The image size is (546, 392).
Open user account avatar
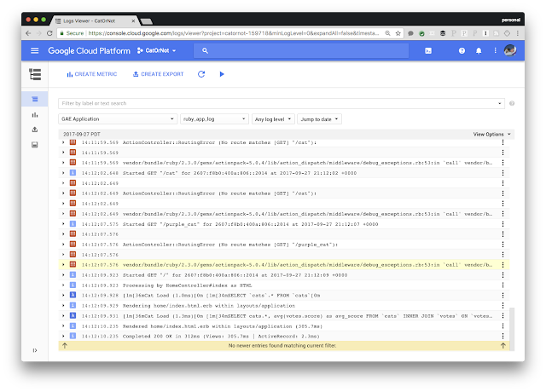coord(510,51)
